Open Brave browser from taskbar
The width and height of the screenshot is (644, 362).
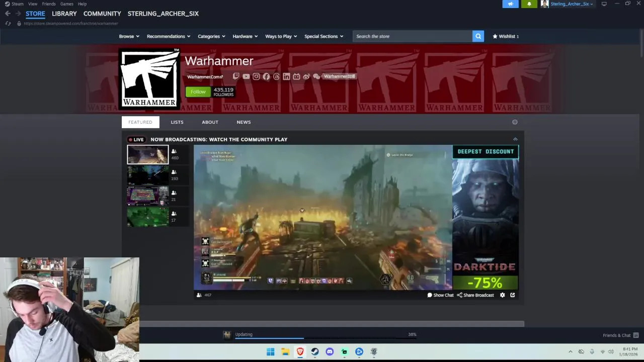click(300, 351)
